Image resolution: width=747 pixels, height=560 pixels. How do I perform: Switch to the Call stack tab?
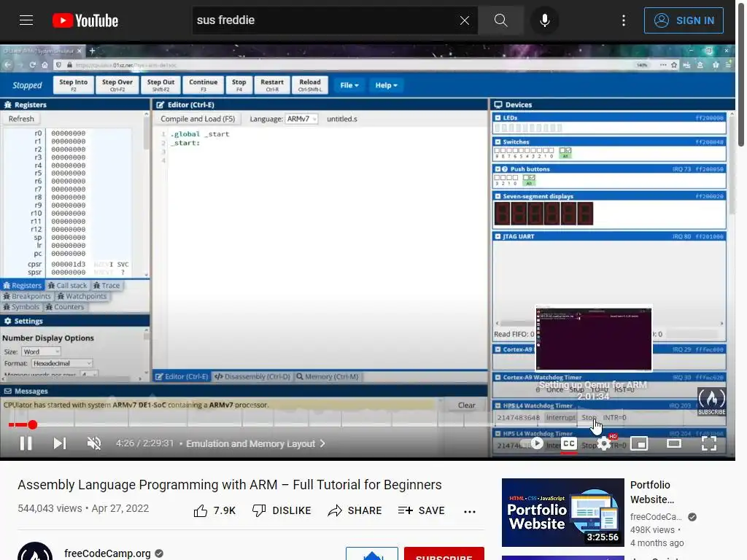point(68,285)
